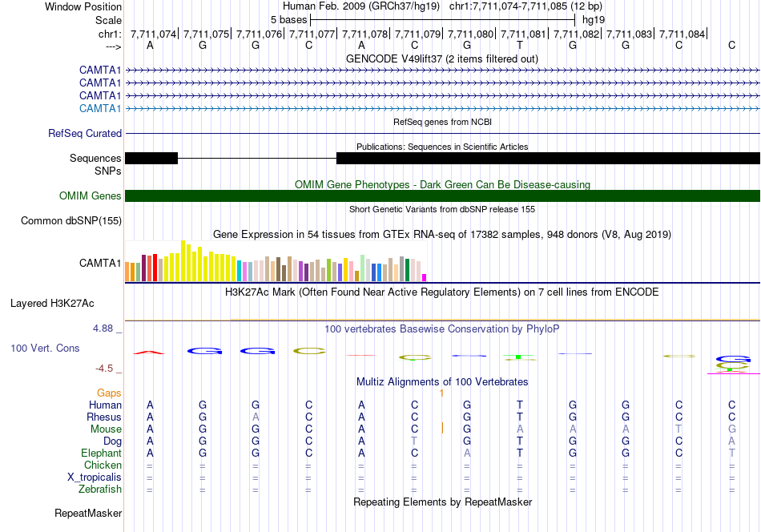
Task: Click the 100 Vert. Cons label
Action: coord(45,348)
